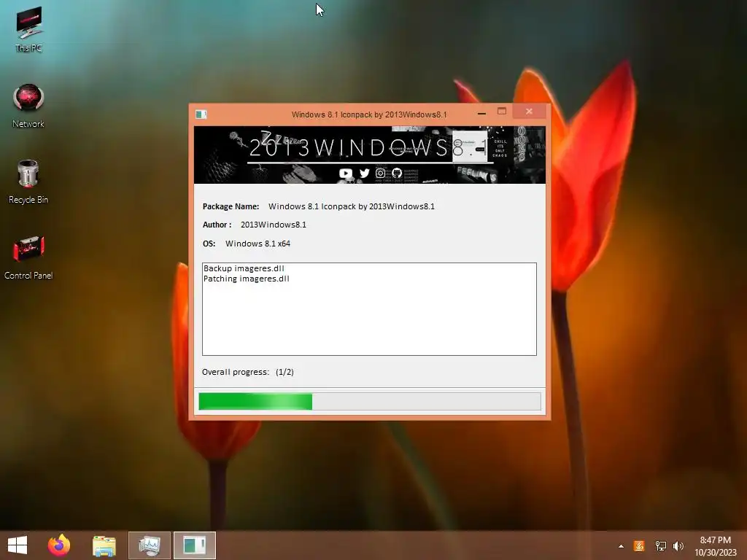
Task: Show hidden tray icons arrow
Action: pyautogui.click(x=621, y=546)
